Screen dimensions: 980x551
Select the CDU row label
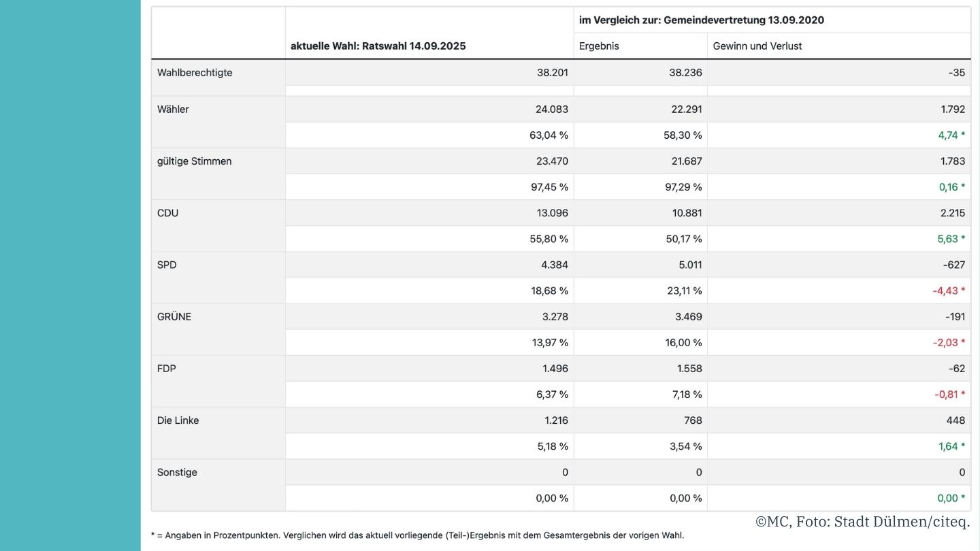pyautogui.click(x=168, y=213)
